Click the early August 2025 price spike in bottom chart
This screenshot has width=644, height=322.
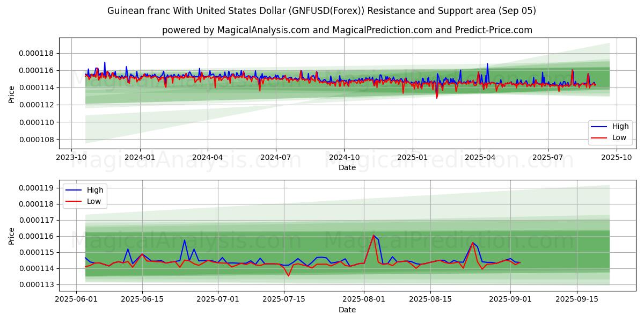tap(374, 236)
